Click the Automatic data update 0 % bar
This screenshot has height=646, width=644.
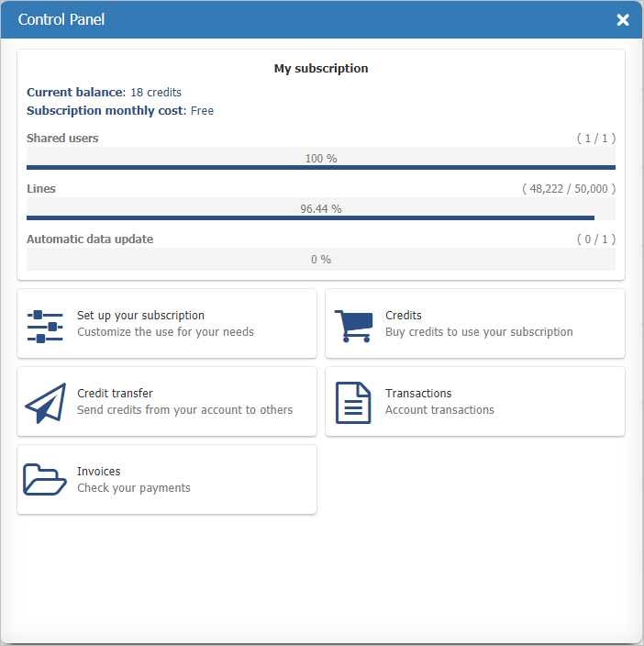pyautogui.click(x=320, y=260)
